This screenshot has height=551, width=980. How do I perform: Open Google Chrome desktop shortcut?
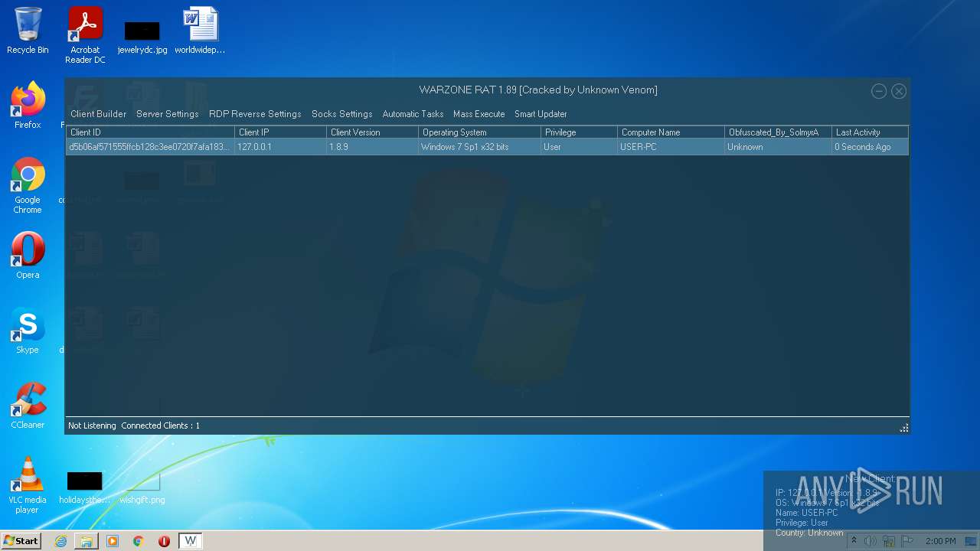point(28,185)
